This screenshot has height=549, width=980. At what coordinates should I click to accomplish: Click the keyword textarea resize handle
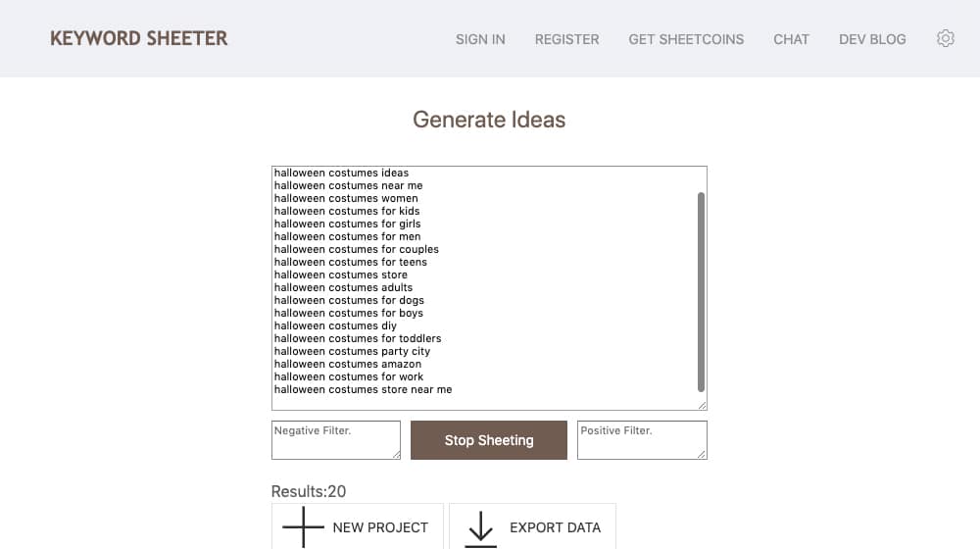click(702, 405)
